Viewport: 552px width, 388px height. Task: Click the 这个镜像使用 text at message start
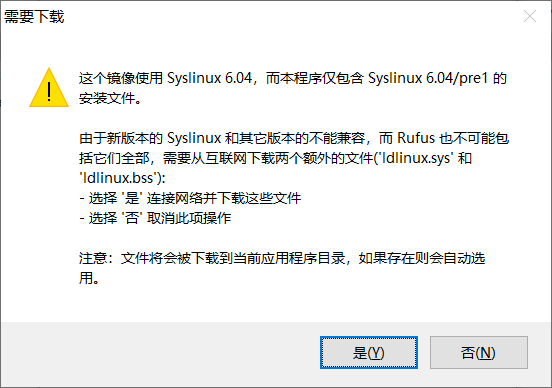121,78
